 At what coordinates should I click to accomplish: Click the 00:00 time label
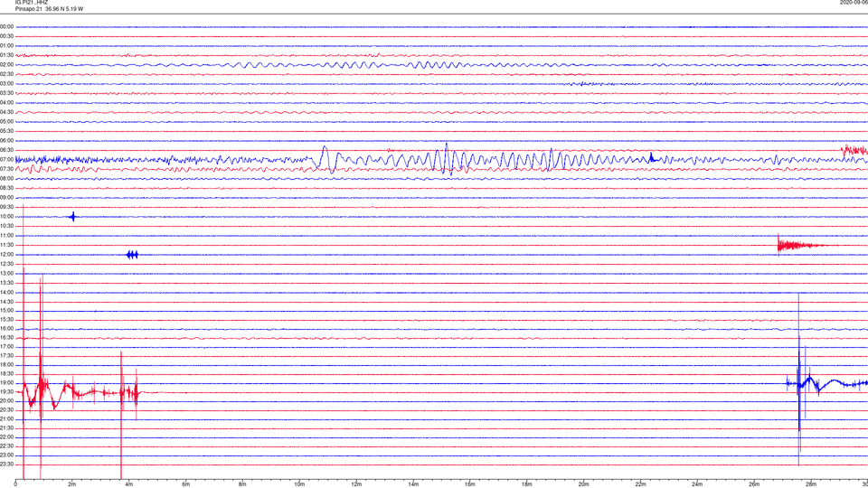tap(6, 26)
